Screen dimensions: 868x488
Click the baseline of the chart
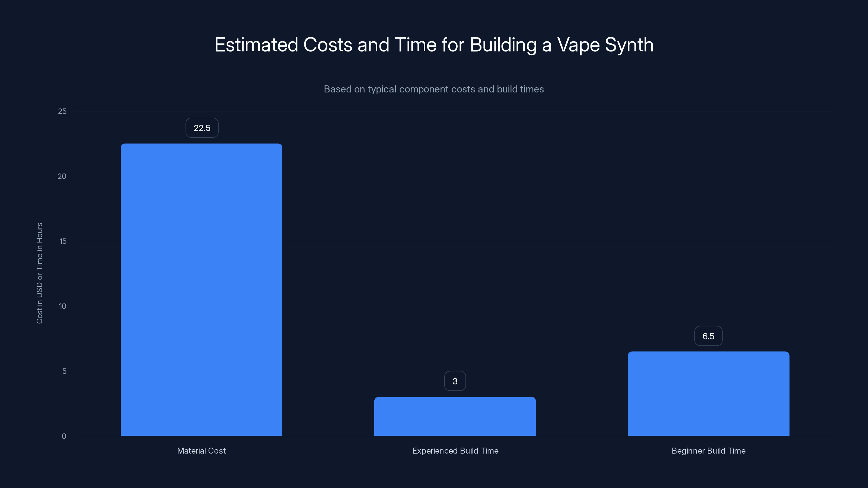pyautogui.click(x=573, y=436)
